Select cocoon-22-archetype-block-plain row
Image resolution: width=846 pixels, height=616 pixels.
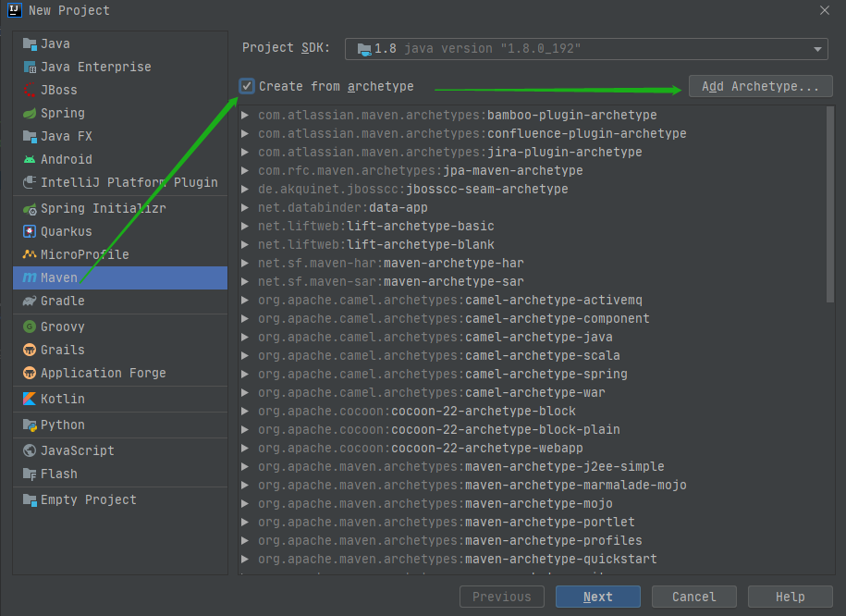pos(532,429)
